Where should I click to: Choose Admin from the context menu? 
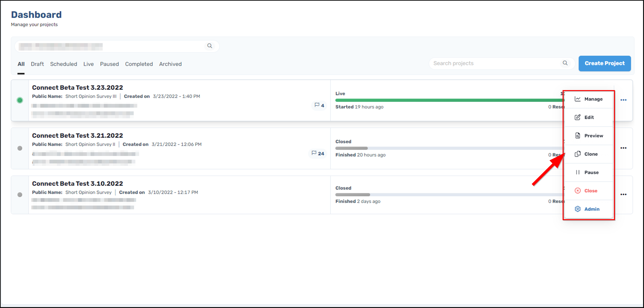(x=589, y=209)
